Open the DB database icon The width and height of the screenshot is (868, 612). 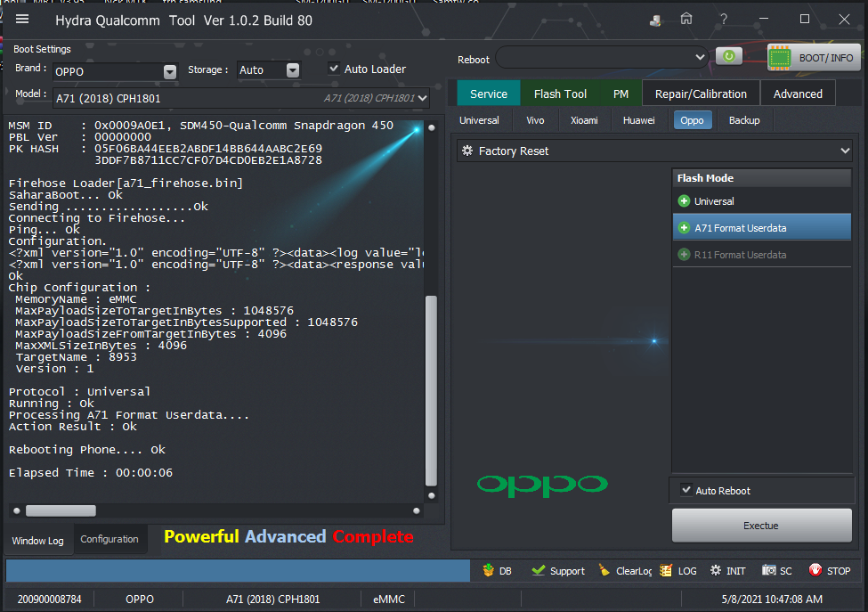[x=488, y=570]
